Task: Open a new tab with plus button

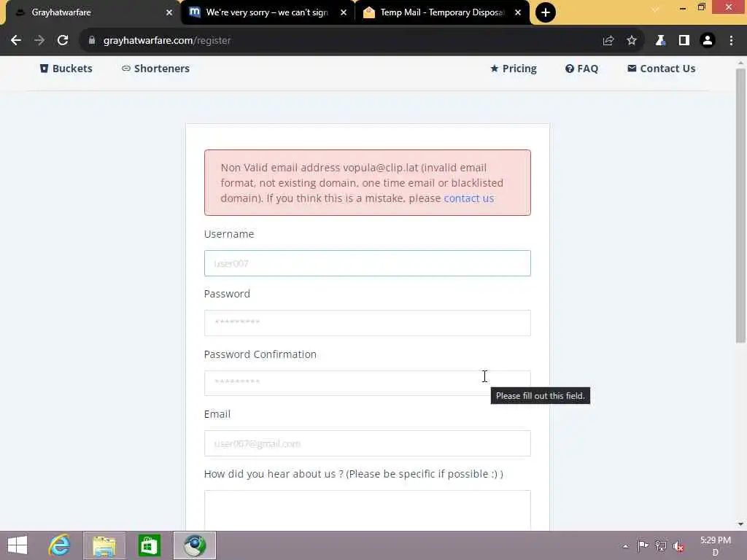Action: pos(546,12)
